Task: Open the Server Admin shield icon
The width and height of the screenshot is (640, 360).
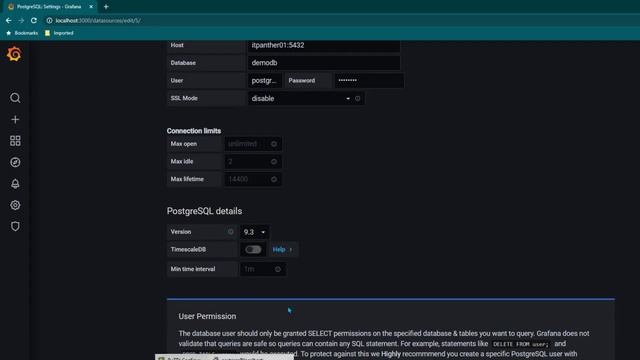Action: (15, 226)
